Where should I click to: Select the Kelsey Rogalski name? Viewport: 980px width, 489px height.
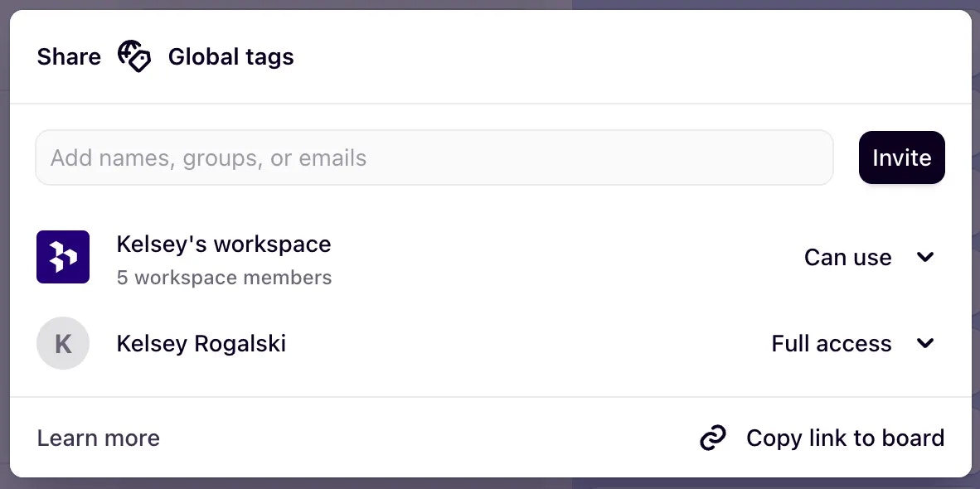tap(201, 343)
